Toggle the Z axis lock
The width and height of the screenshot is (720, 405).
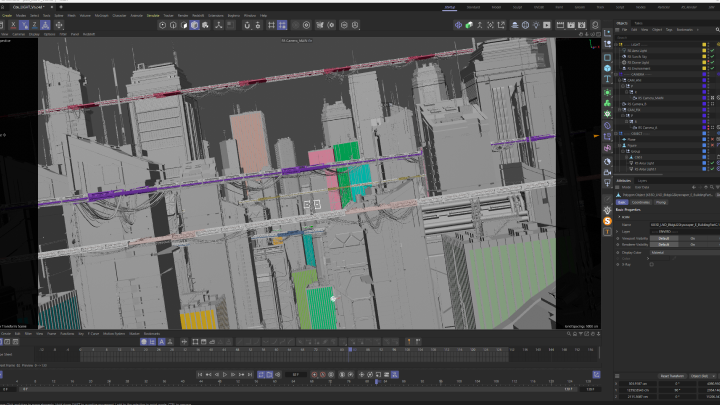coord(35,25)
